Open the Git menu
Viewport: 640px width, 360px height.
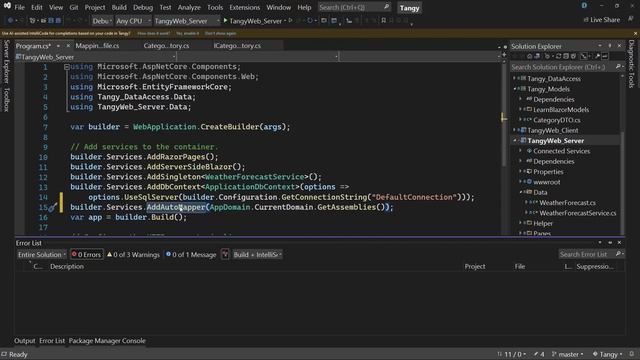click(74, 7)
